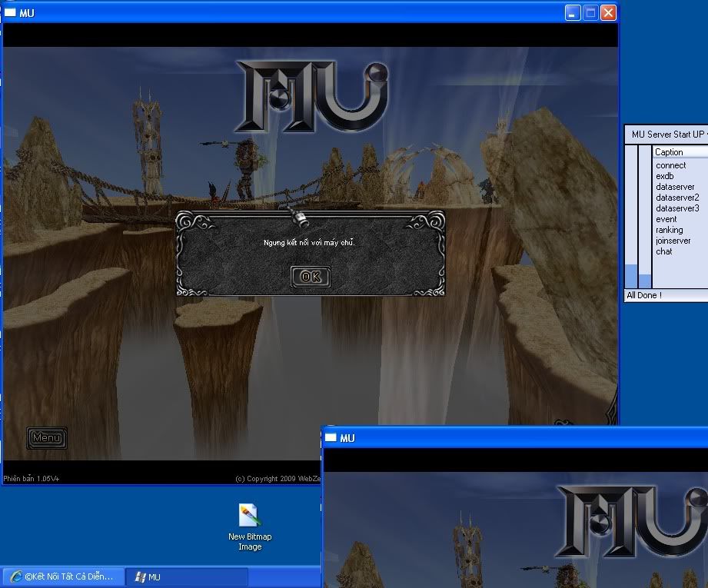Click the 'All Done !' status text

pyautogui.click(x=644, y=295)
